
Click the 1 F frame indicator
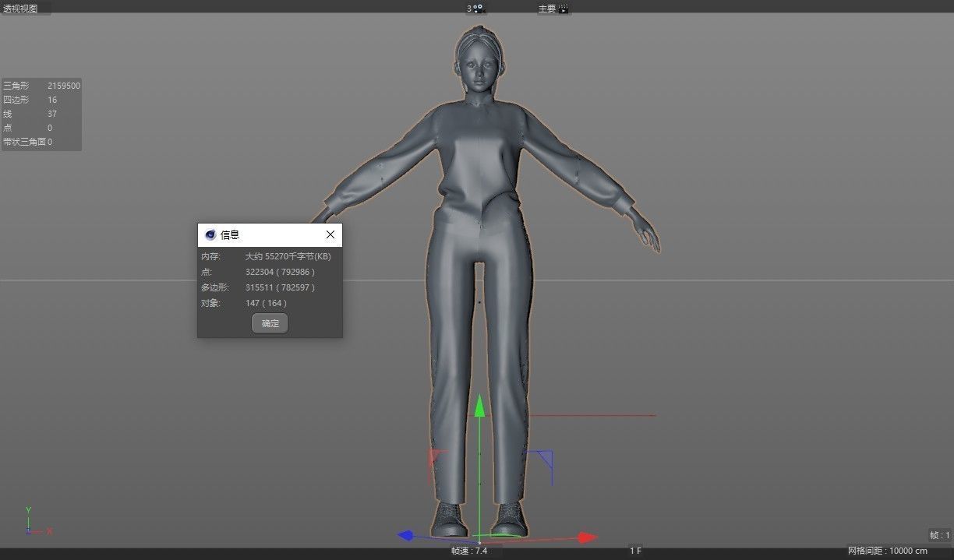coord(635,551)
